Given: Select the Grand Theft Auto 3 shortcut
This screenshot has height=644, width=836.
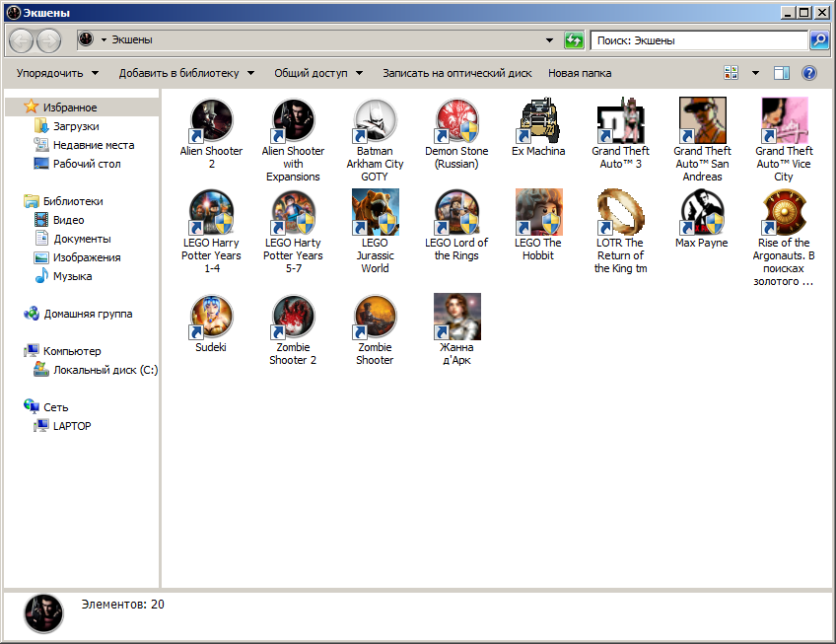Looking at the screenshot, I should coord(621,121).
